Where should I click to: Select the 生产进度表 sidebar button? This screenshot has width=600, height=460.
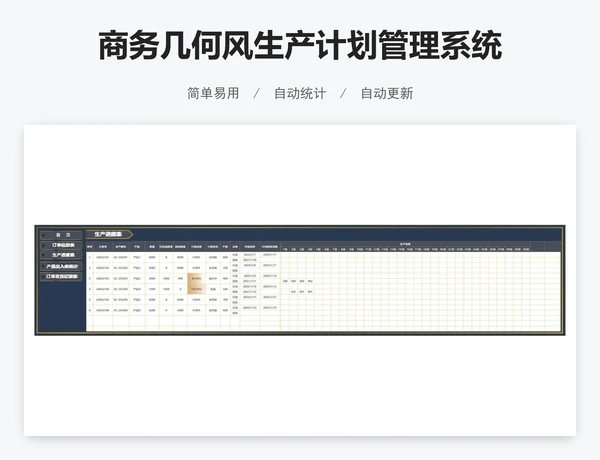click(61, 255)
